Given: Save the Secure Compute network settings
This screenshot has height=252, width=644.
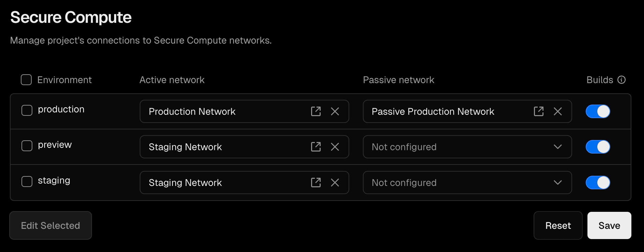Looking at the screenshot, I should coord(609,225).
